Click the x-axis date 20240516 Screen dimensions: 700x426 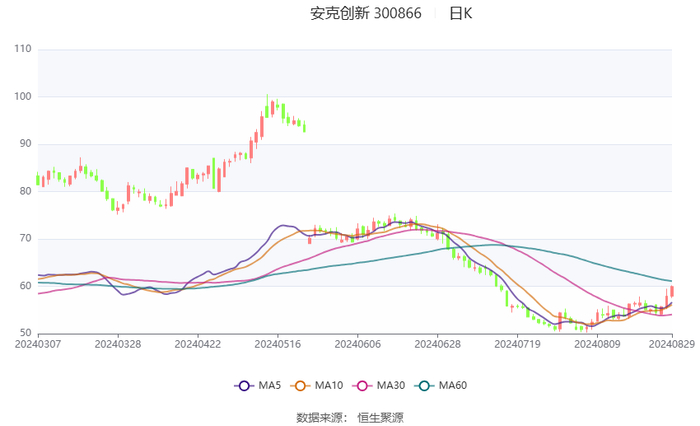278,344
